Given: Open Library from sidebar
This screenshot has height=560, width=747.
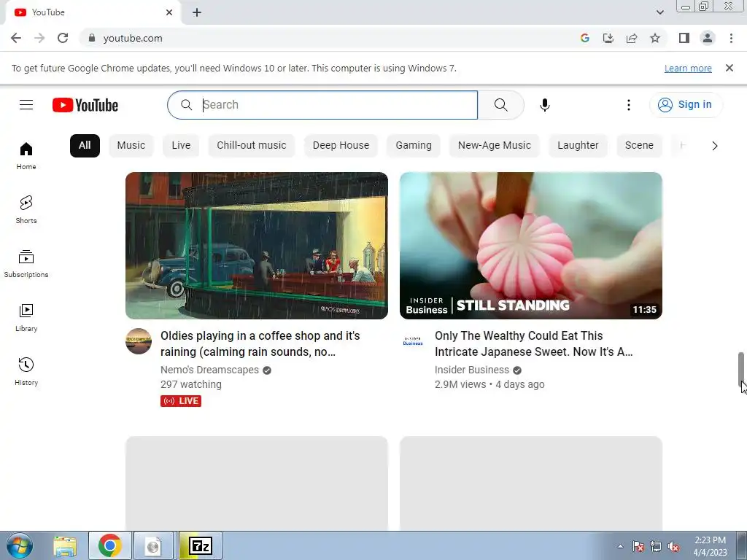Looking at the screenshot, I should 26,318.
